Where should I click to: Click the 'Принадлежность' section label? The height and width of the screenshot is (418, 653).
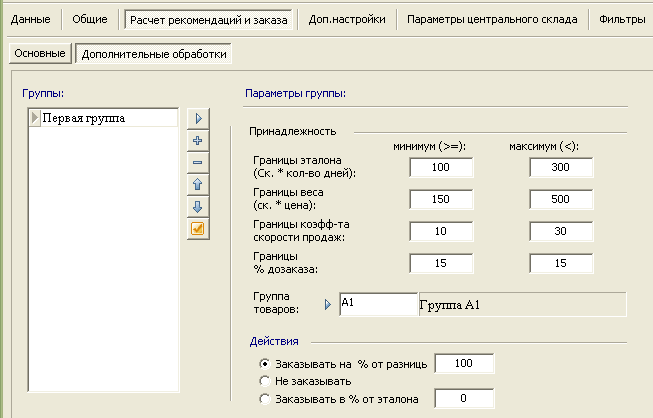[x=292, y=132]
